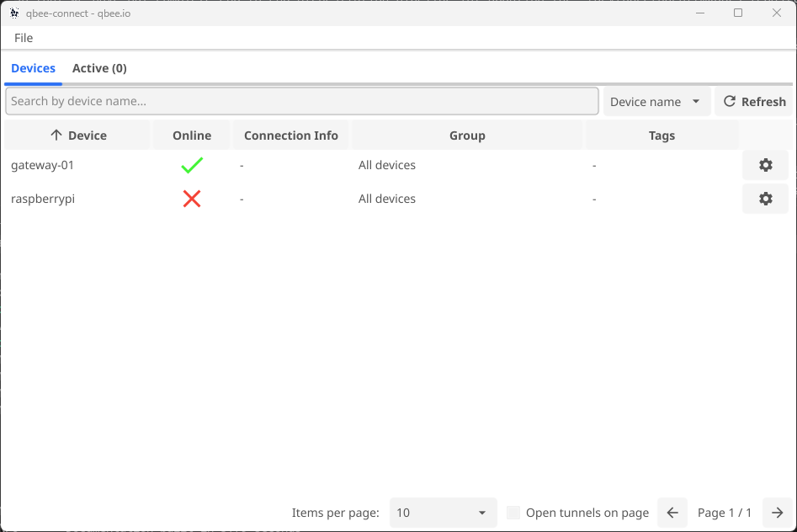The image size is (797, 532).
Task: Click the Group column header
Action: pos(467,135)
